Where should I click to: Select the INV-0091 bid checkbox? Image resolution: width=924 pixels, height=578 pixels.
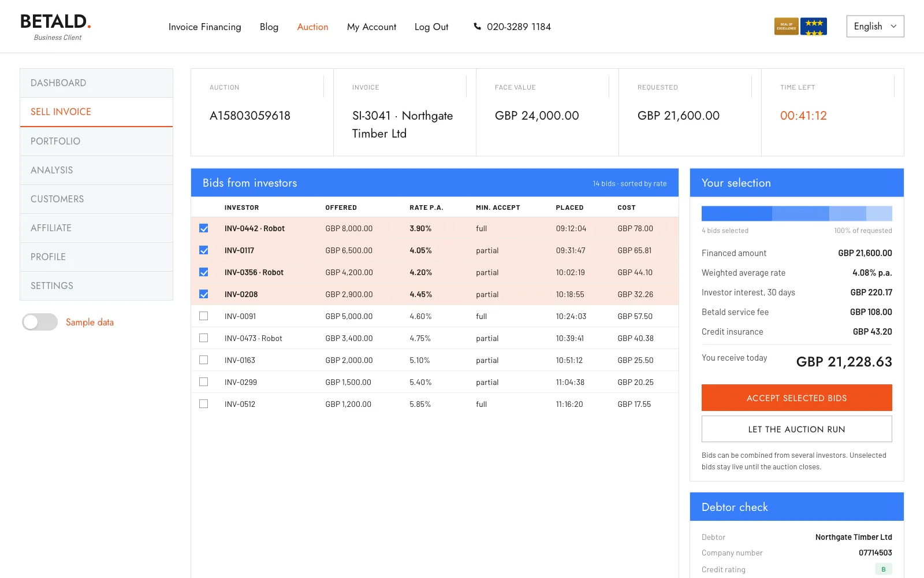tap(203, 316)
